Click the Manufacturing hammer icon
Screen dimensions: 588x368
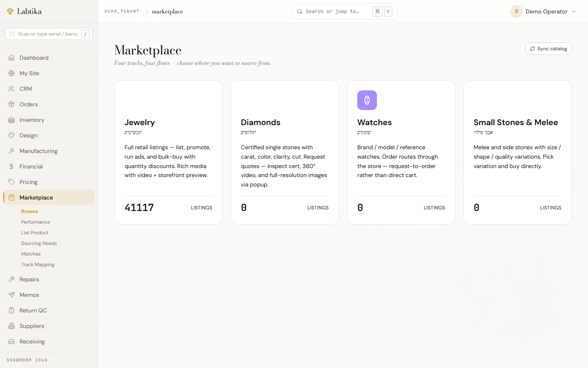point(11,151)
